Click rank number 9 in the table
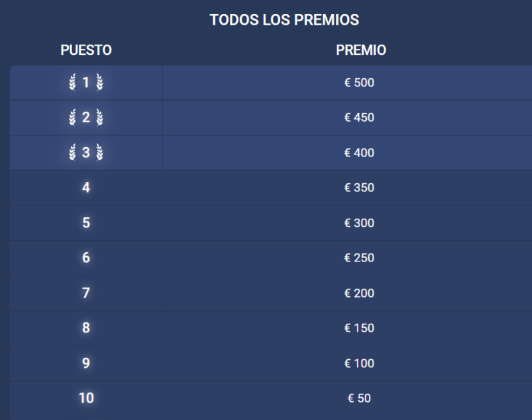This screenshot has height=420, width=532. point(86,363)
